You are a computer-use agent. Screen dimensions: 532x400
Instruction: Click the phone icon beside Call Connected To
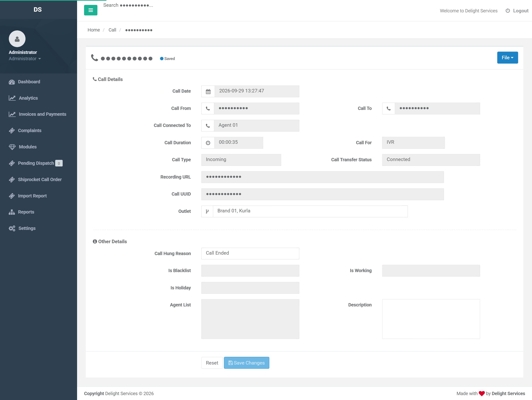[x=208, y=126]
